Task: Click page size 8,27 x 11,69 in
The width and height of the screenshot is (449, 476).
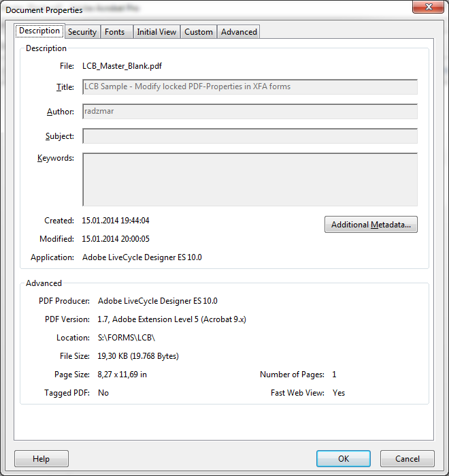Action: (x=122, y=375)
